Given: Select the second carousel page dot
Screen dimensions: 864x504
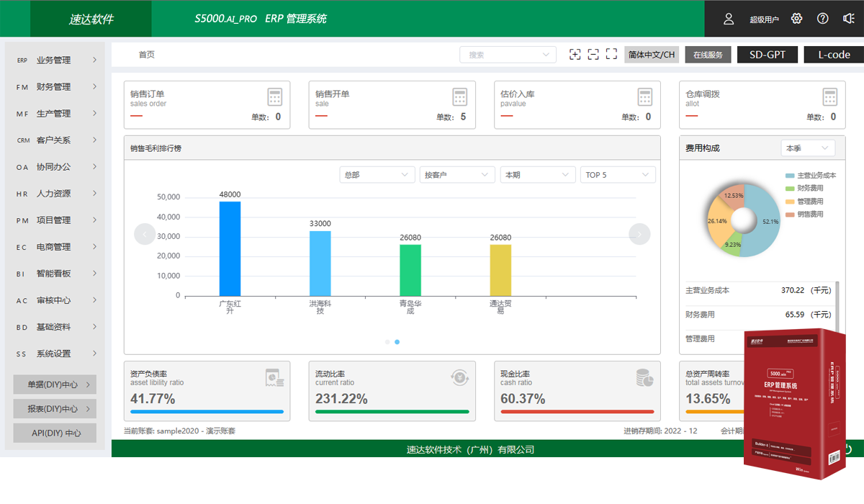Looking at the screenshot, I should coord(397,342).
